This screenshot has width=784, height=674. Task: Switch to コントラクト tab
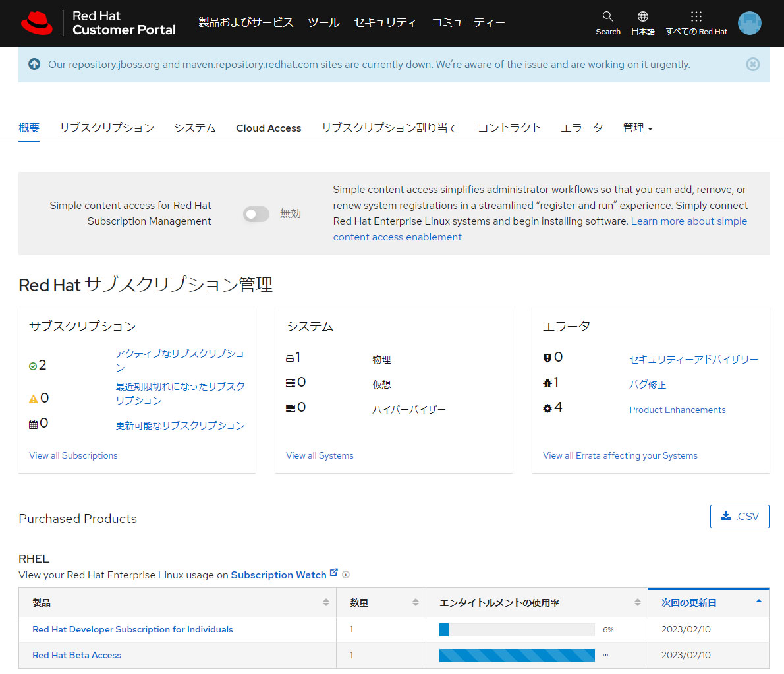(509, 128)
